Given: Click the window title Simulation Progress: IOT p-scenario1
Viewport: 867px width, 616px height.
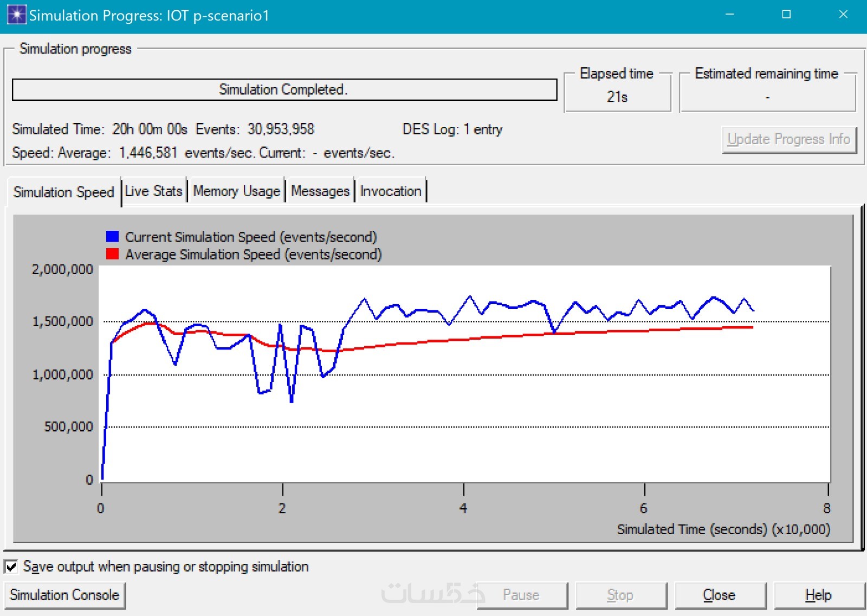Looking at the screenshot, I should point(149,15).
